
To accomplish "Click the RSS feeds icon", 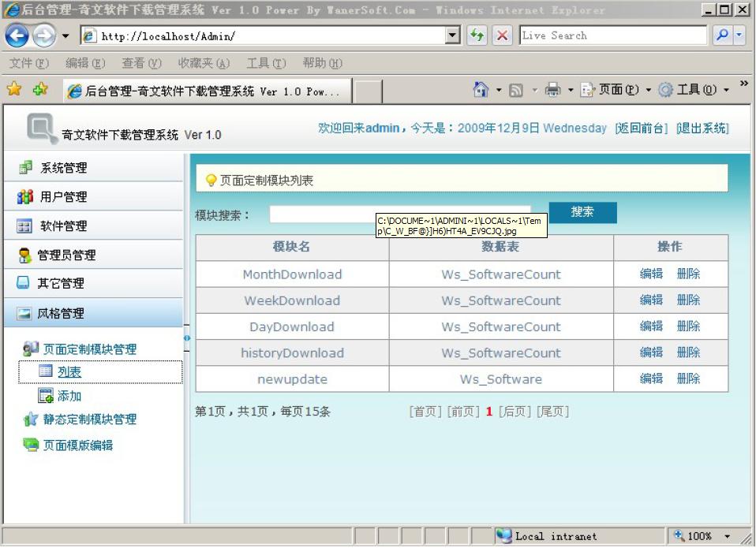I will pos(516,90).
